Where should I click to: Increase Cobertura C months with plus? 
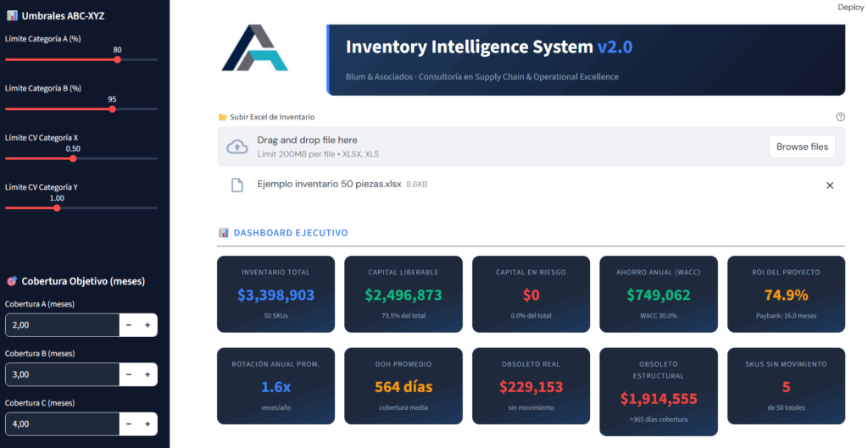pos(147,423)
